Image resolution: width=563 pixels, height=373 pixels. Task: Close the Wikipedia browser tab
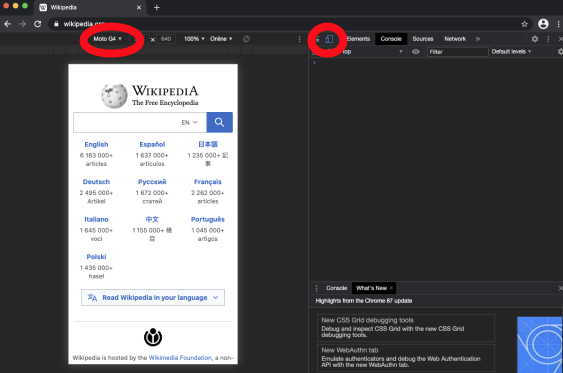pos(139,8)
